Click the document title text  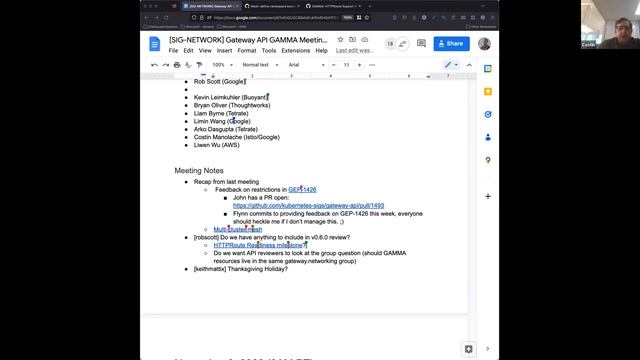[x=248, y=40]
